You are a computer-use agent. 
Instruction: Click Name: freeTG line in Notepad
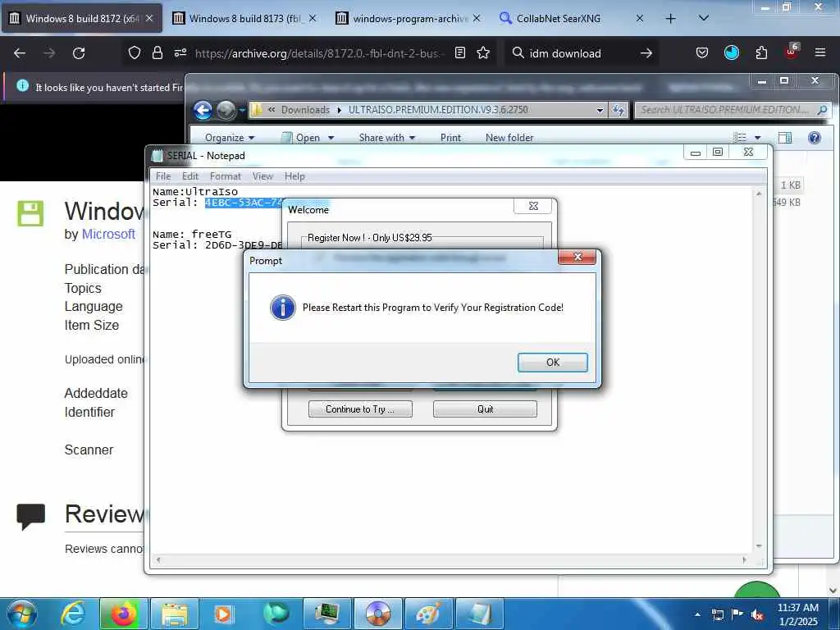click(x=192, y=234)
